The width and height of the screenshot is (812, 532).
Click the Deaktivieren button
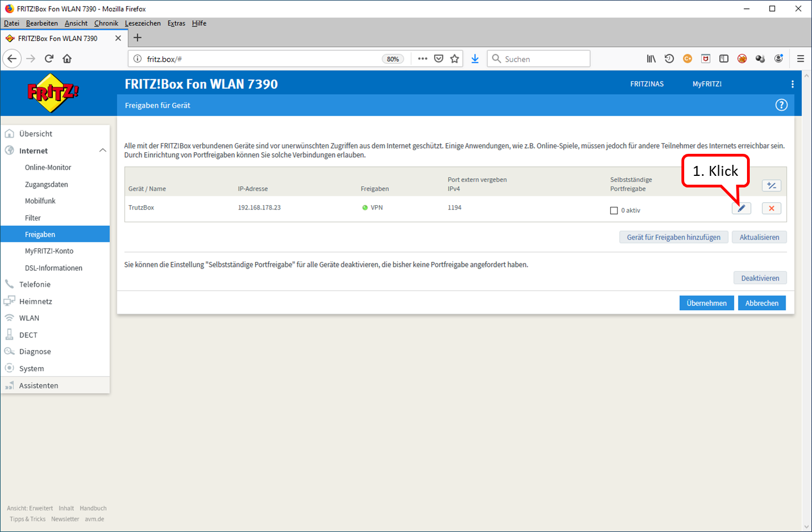pos(760,278)
